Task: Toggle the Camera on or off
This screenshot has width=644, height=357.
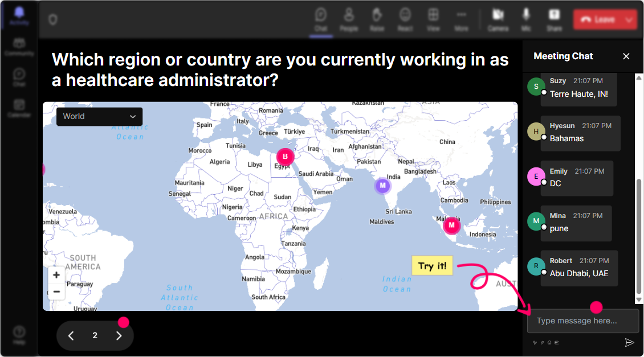Action: 498,19
